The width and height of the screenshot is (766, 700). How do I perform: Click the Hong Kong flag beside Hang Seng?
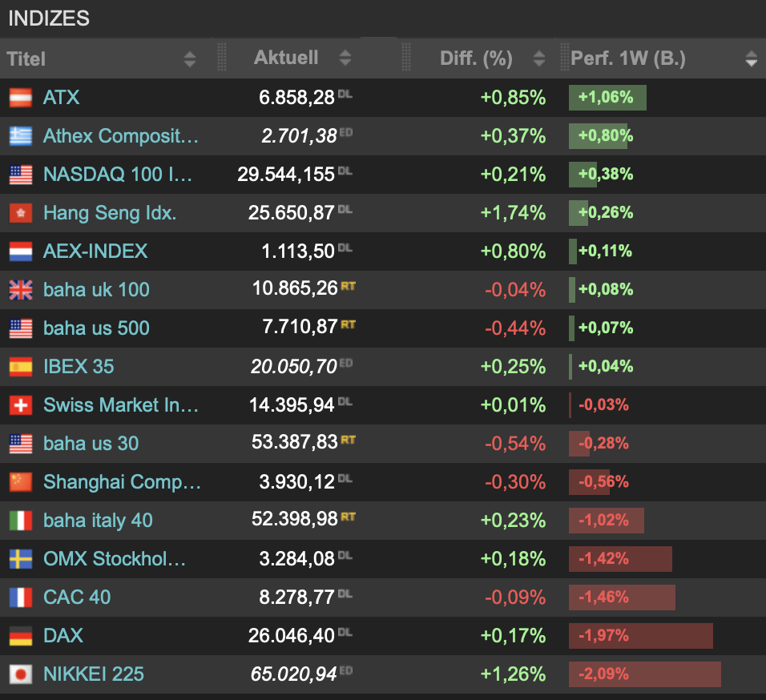click(x=21, y=213)
